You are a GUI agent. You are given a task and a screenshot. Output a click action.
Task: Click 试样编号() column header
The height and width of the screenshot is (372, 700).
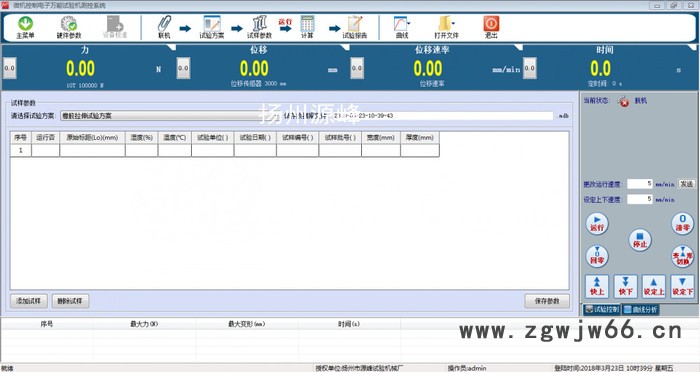tap(297, 138)
